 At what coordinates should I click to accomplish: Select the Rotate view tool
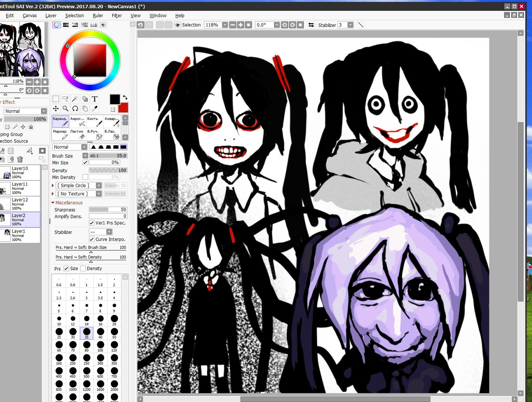coord(75,108)
